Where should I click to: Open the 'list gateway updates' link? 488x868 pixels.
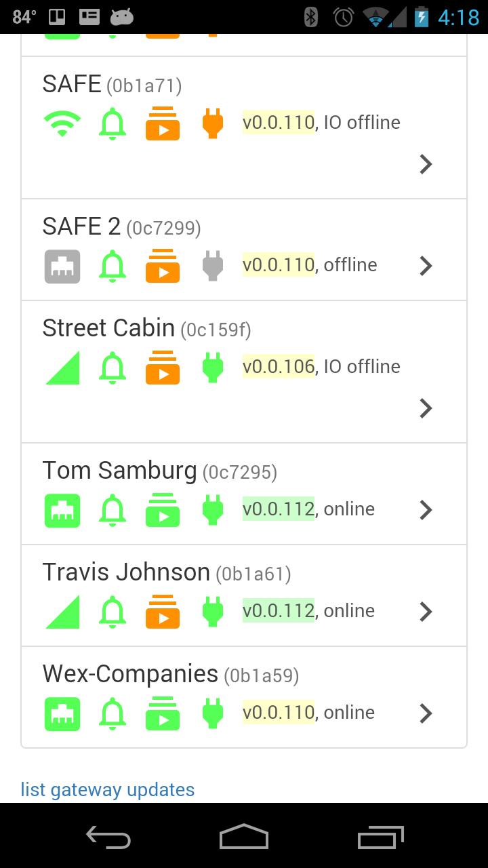pyautogui.click(x=108, y=789)
